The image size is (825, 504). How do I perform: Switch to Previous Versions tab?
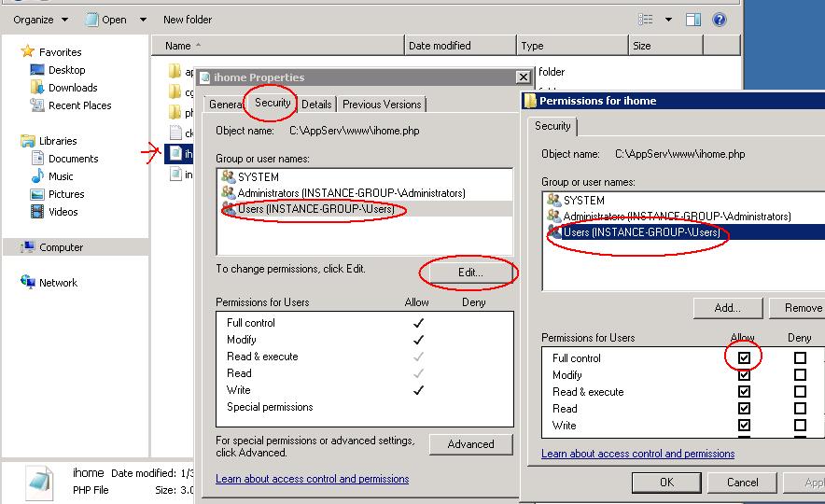(x=382, y=105)
